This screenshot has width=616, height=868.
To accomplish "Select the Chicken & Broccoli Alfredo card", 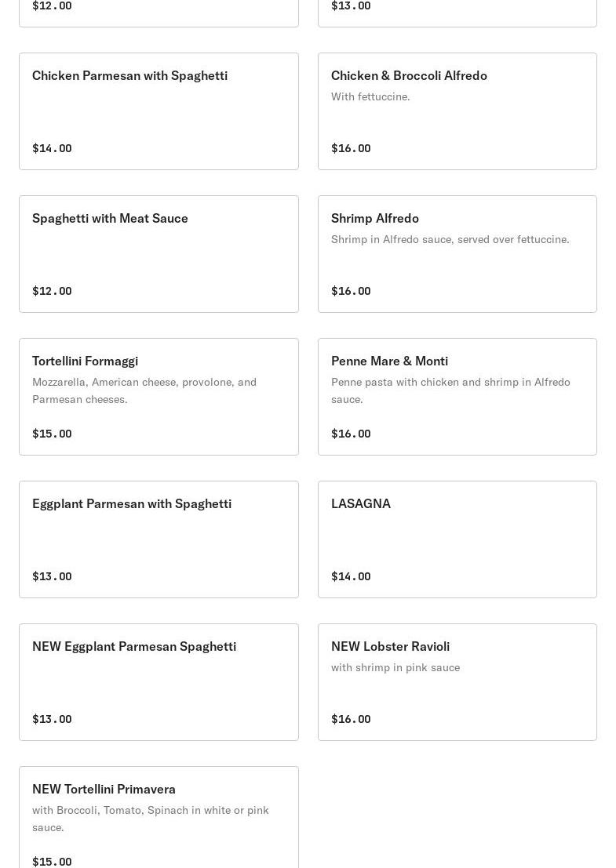I will (409, 76).
